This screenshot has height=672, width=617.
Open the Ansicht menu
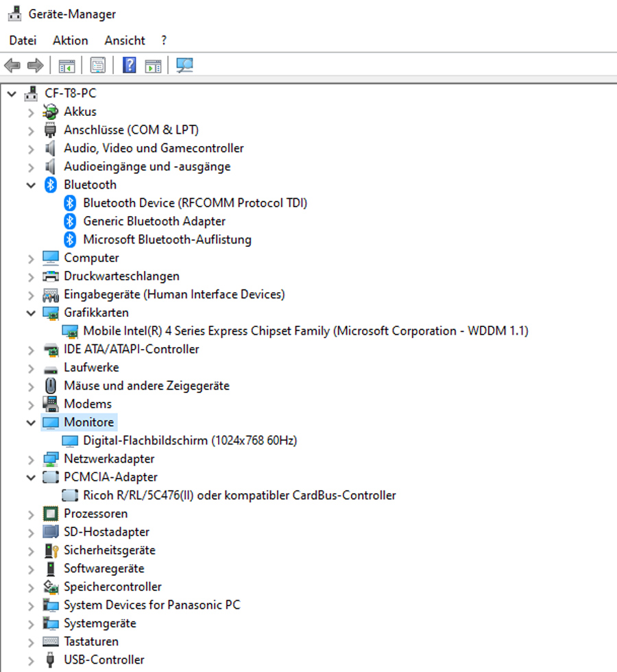click(x=125, y=40)
